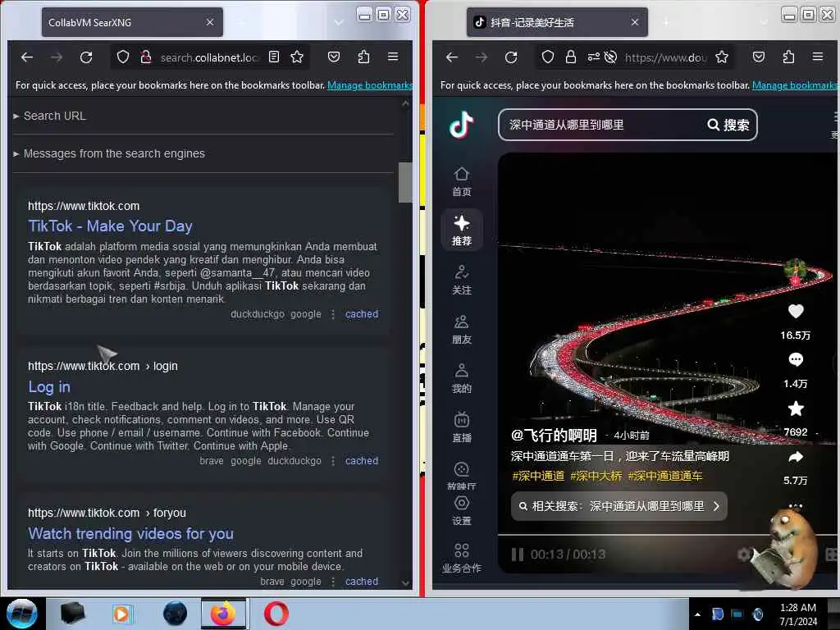
Task: Select the 推荐 recommended sidebar item
Action: tap(461, 230)
